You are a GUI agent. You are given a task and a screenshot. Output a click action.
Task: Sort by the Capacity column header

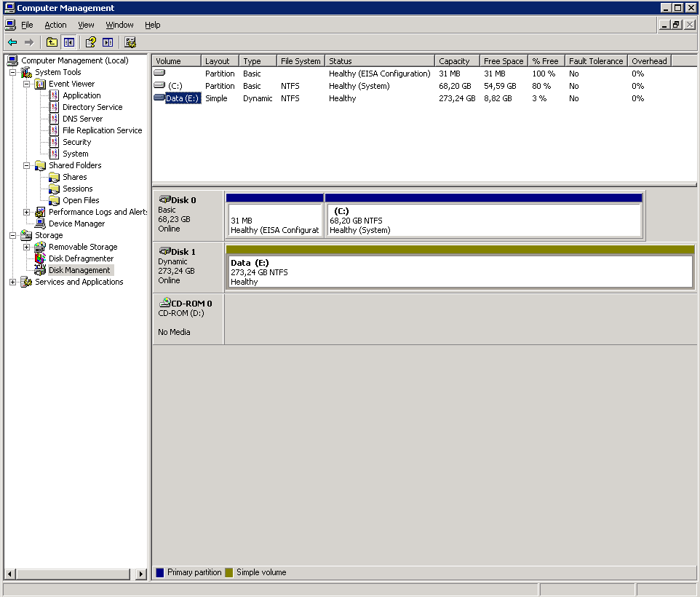pyautogui.click(x=457, y=60)
